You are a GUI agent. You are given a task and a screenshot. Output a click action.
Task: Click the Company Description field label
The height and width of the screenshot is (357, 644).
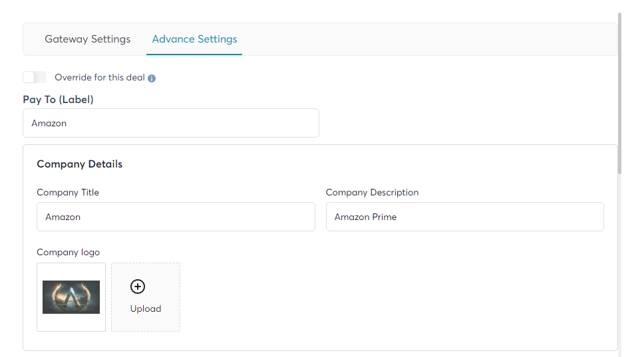pyautogui.click(x=372, y=192)
